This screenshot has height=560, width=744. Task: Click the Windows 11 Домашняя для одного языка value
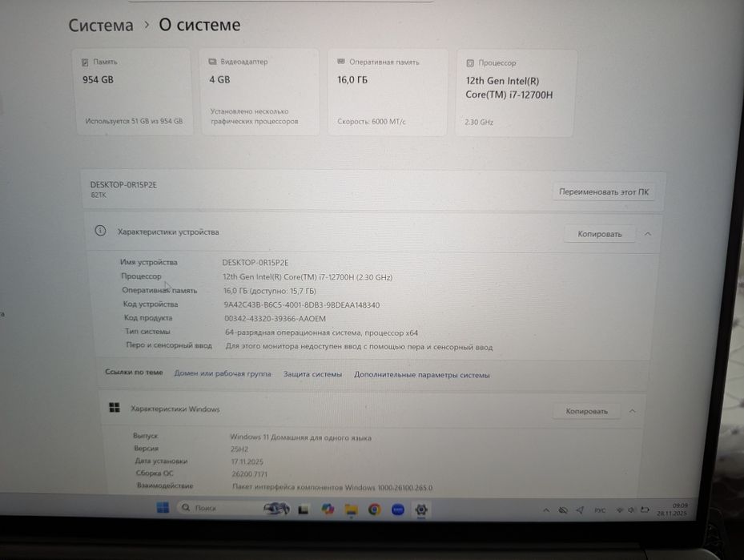click(301, 437)
